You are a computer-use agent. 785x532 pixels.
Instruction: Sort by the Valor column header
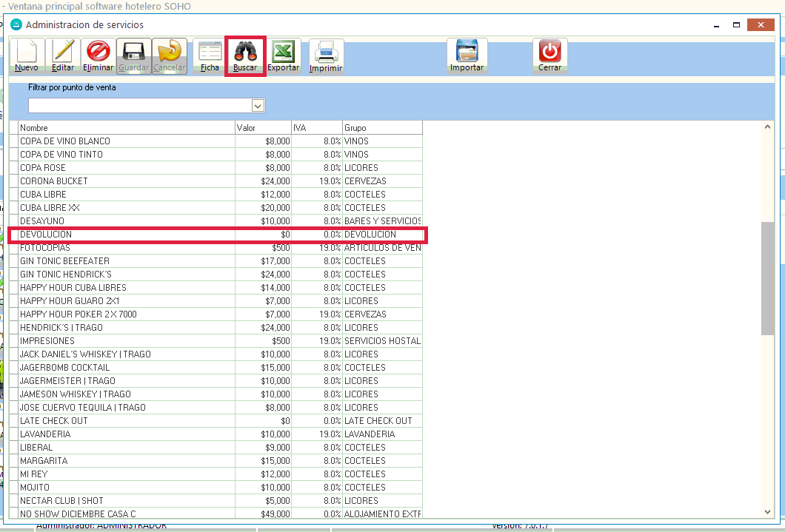[x=263, y=128]
